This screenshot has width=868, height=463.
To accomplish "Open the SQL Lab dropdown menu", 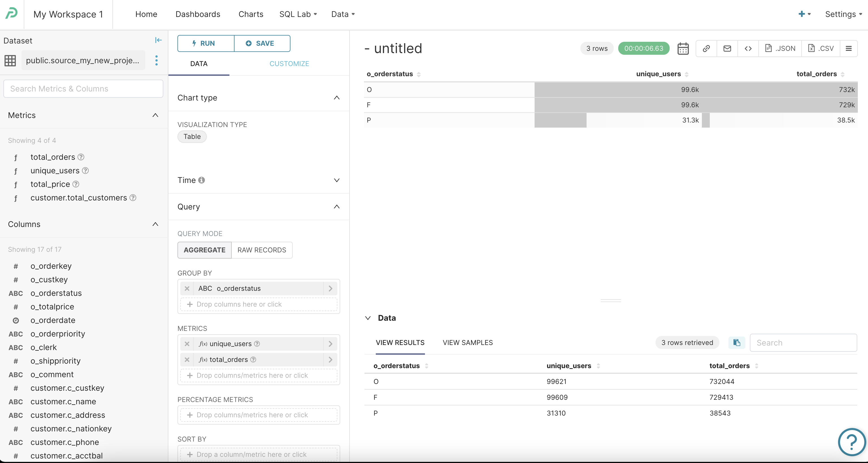I will 298,14.
